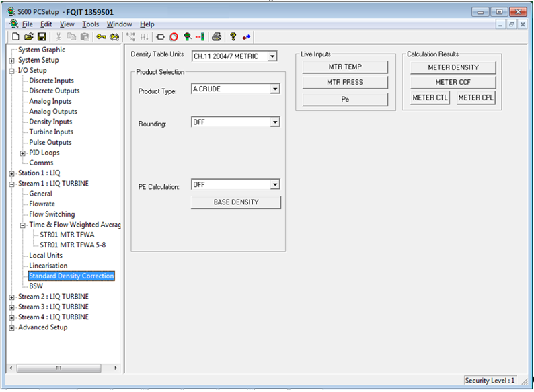The width and height of the screenshot is (534, 392).
Task: Click the Open folder toolbar icon
Action: [x=29, y=36]
